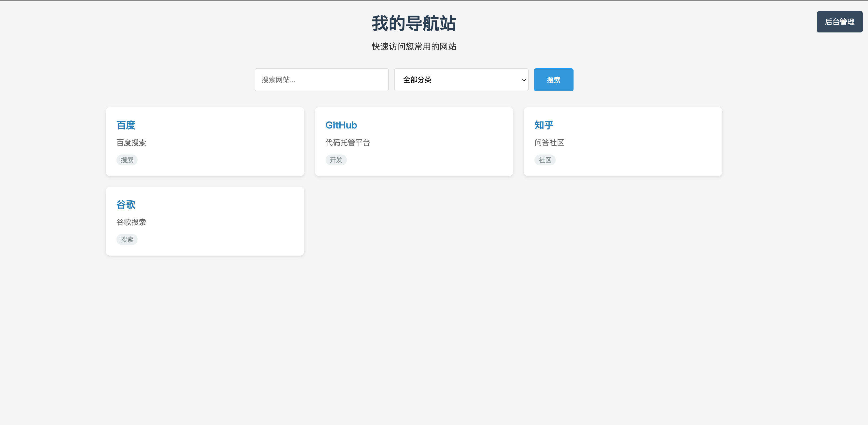
Task: Click the 代码托管平台 description text
Action: coord(347,142)
